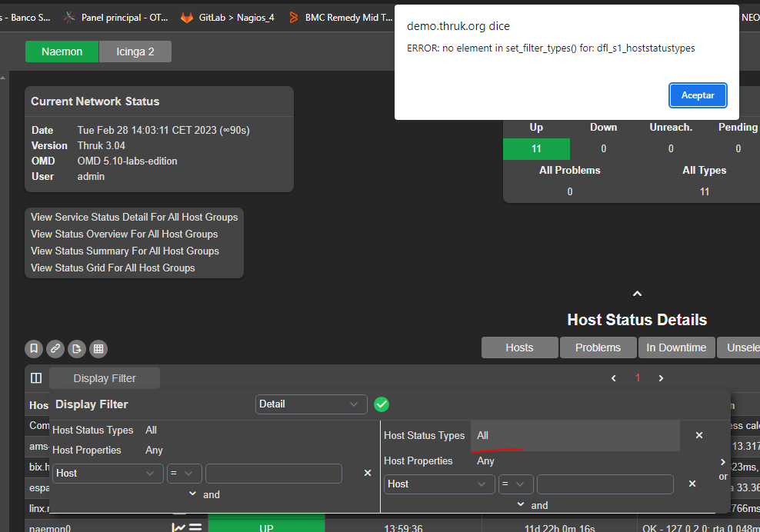View Status Summary For All Host Groups

125,251
